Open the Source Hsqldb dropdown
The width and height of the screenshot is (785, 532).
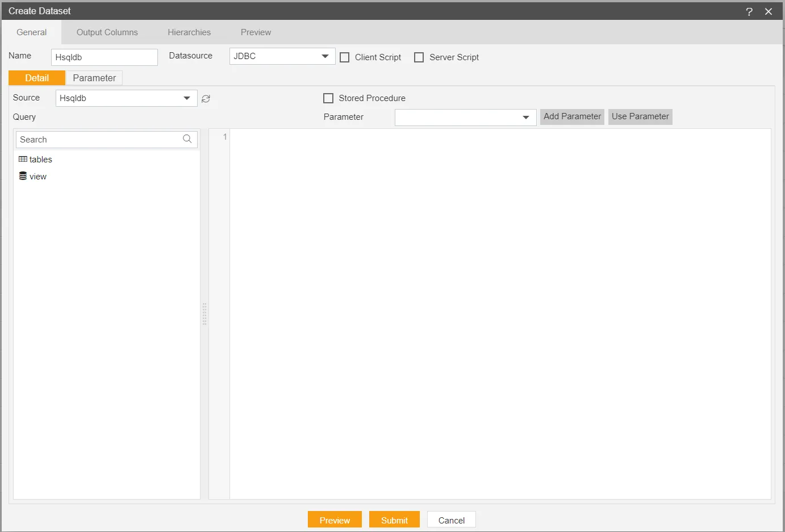point(126,98)
